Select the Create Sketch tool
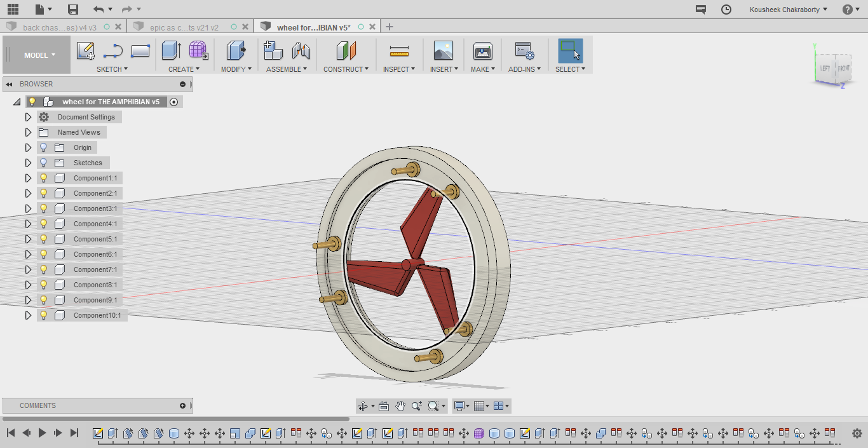The image size is (868, 448). [86, 51]
